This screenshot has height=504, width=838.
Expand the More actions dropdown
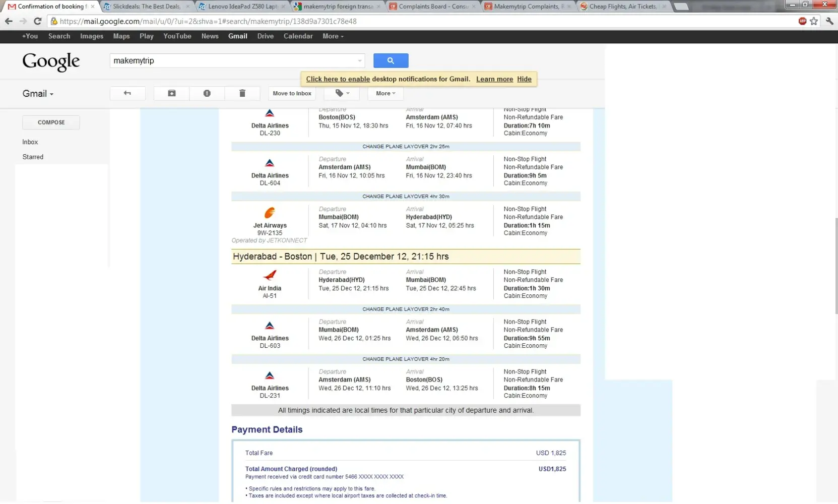(385, 93)
